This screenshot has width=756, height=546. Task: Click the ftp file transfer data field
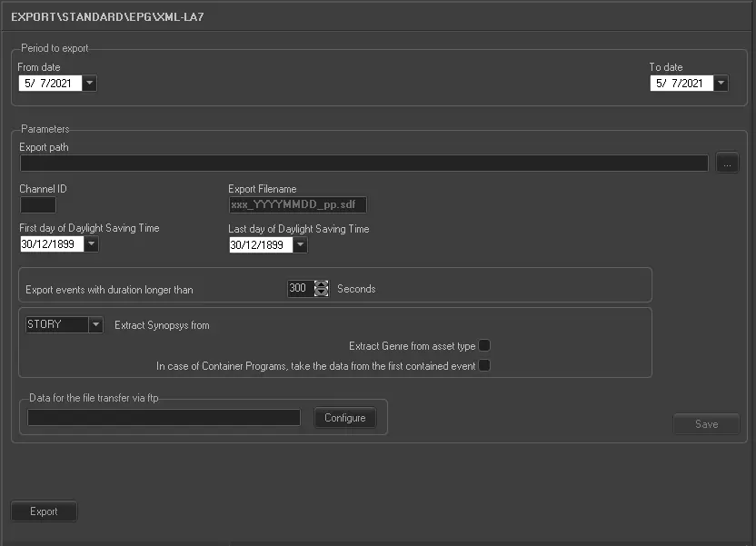coord(164,417)
